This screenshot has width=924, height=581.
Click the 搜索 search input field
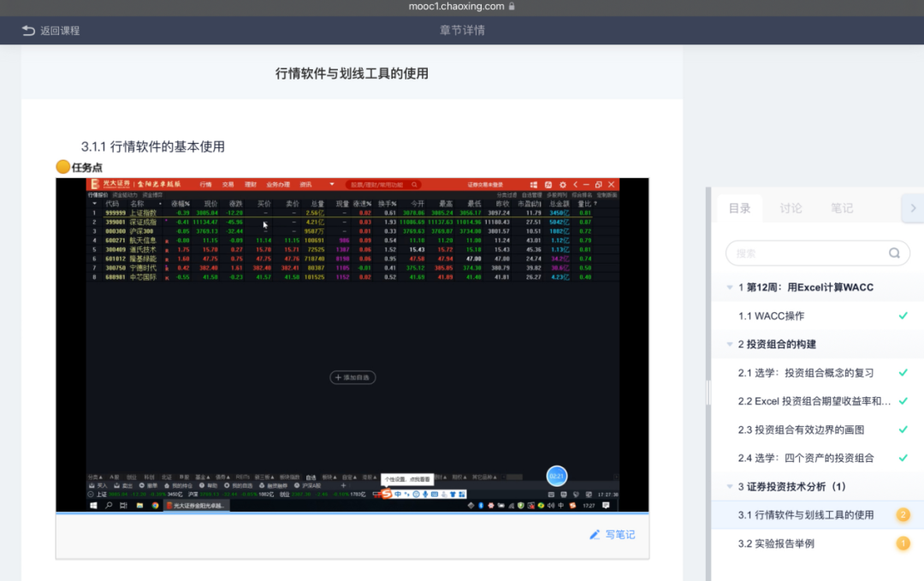(804, 253)
